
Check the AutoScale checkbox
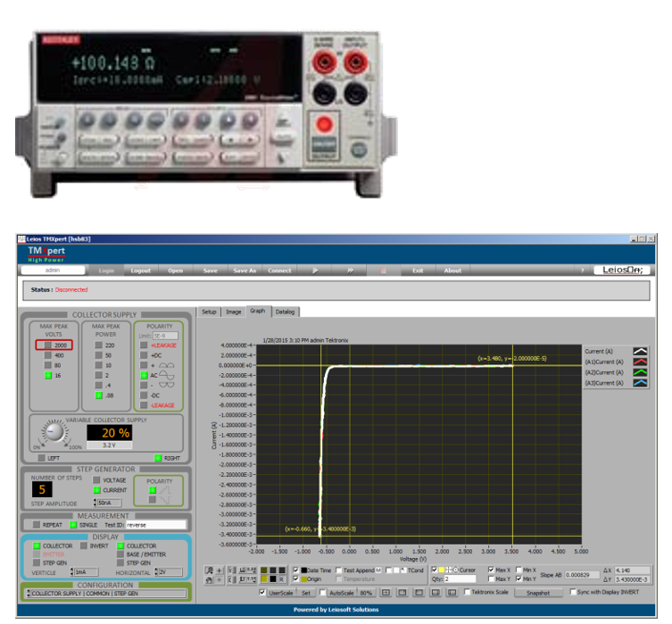(x=323, y=592)
